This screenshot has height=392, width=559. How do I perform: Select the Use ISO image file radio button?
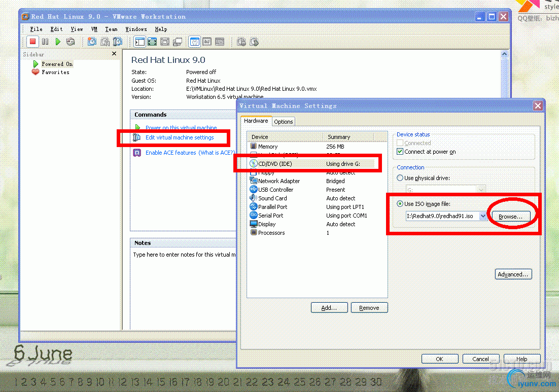pyautogui.click(x=400, y=203)
